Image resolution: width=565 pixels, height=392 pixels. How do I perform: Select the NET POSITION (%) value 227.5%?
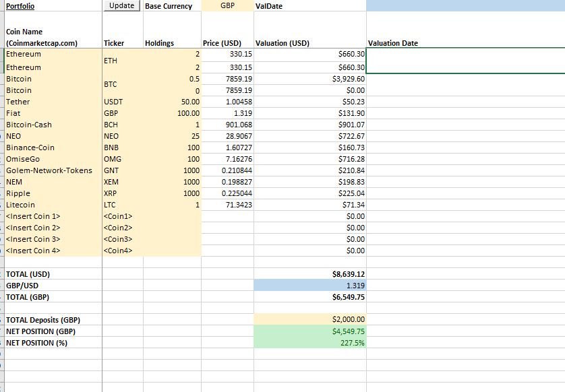(310, 343)
